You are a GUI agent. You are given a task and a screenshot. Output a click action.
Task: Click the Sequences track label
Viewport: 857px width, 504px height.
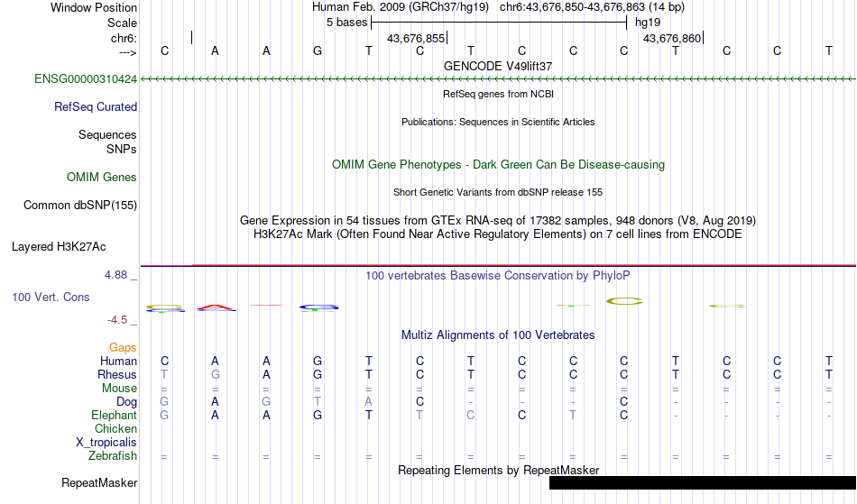(107, 135)
